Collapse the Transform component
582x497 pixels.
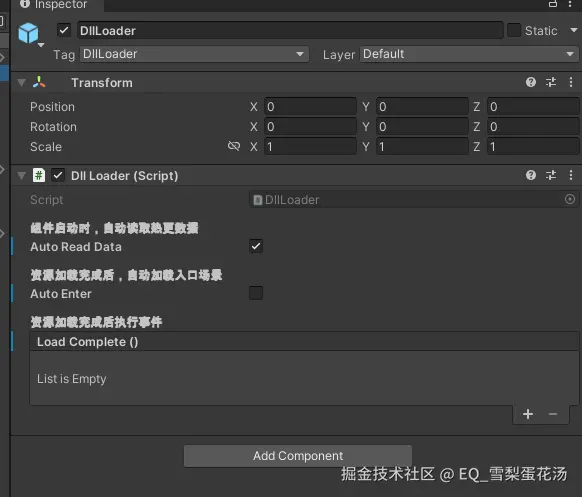(x=22, y=82)
